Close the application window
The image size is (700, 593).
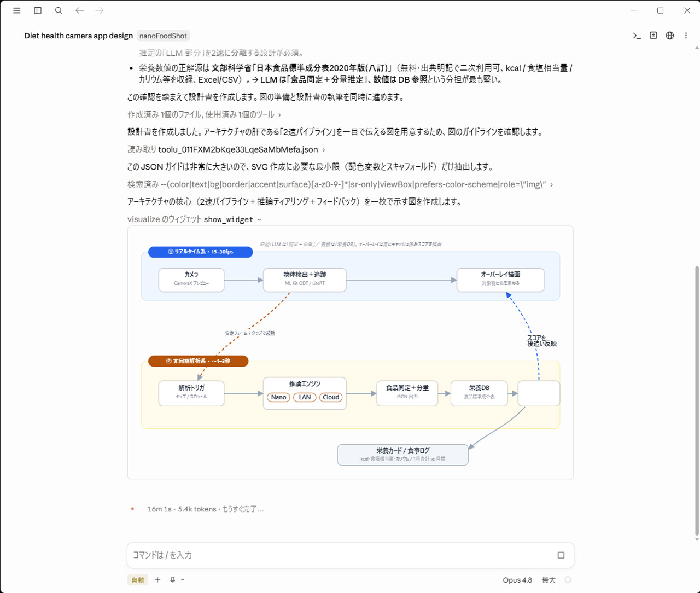click(x=687, y=10)
